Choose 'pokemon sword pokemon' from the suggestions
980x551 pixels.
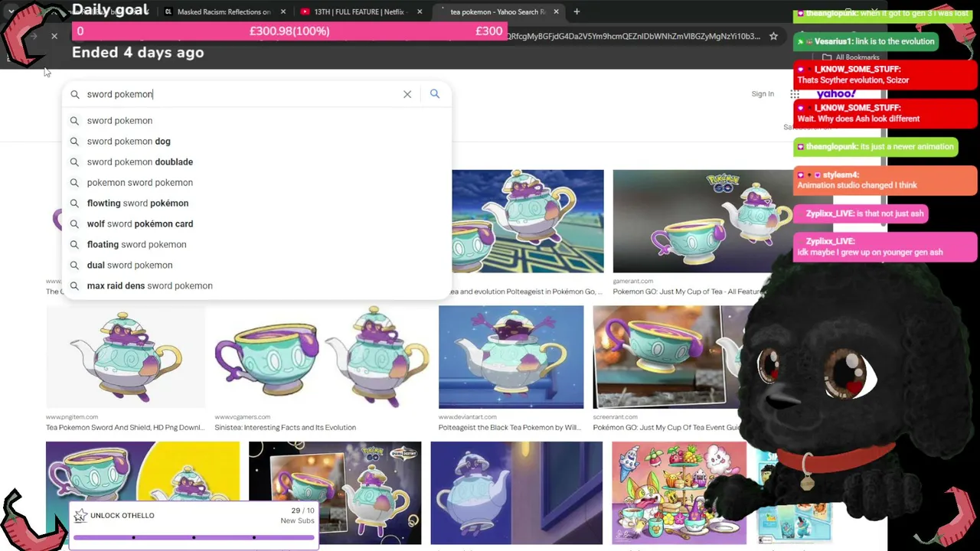pos(257,182)
